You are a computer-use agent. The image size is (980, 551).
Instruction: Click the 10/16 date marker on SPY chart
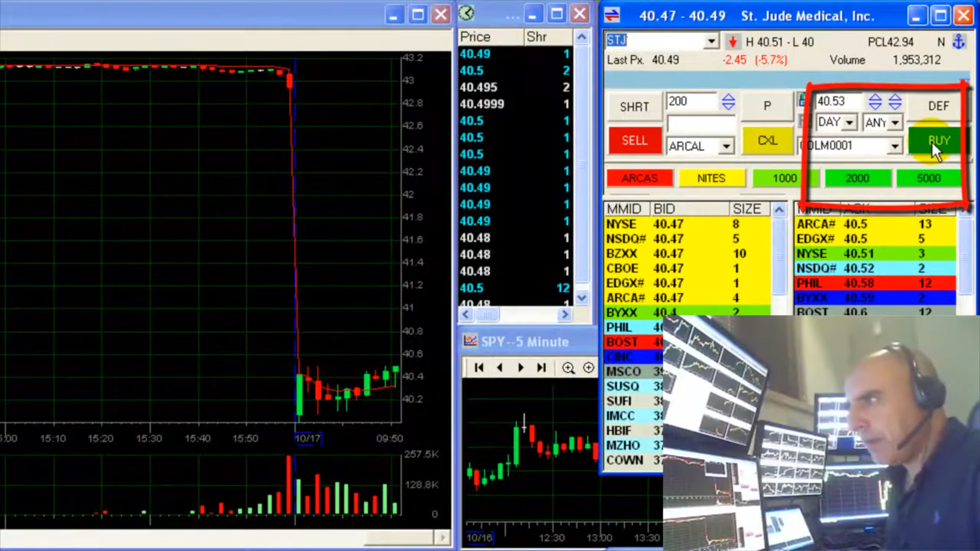479,538
